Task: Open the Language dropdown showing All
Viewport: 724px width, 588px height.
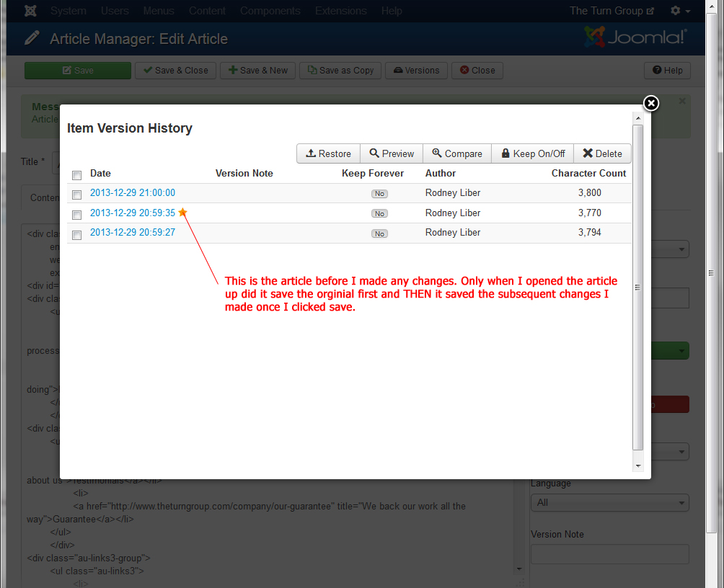Action: 609,502
